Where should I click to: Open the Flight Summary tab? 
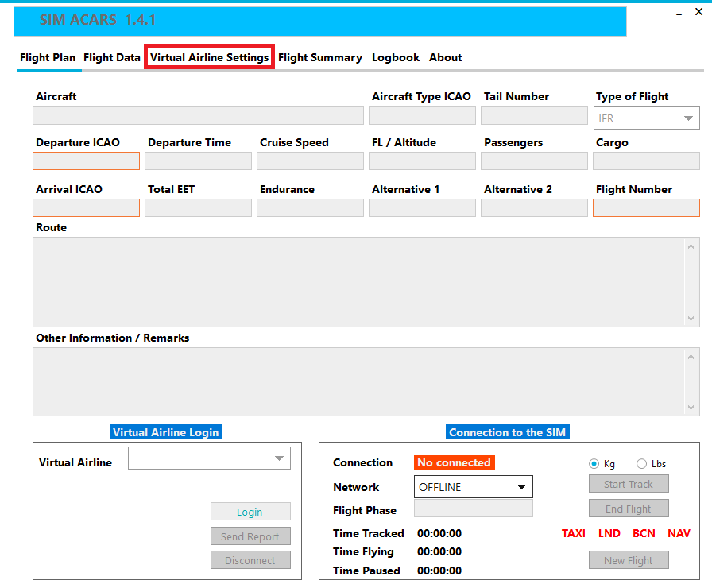coord(319,58)
